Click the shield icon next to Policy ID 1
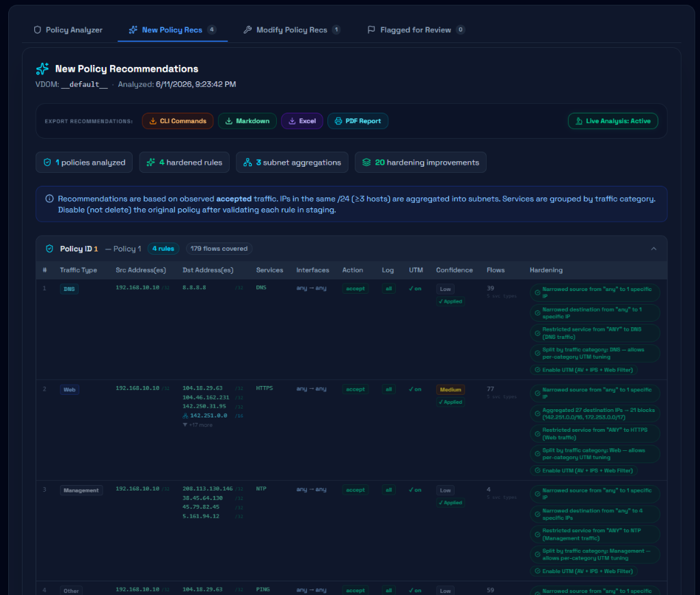Screen dimensions: 700x595 pos(49,249)
